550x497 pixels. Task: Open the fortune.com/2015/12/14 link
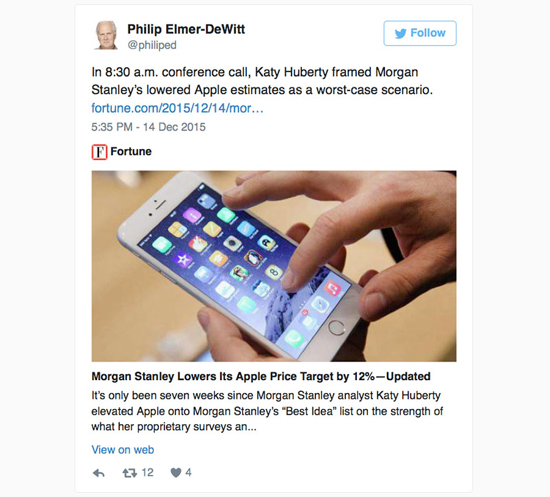point(177,108)
